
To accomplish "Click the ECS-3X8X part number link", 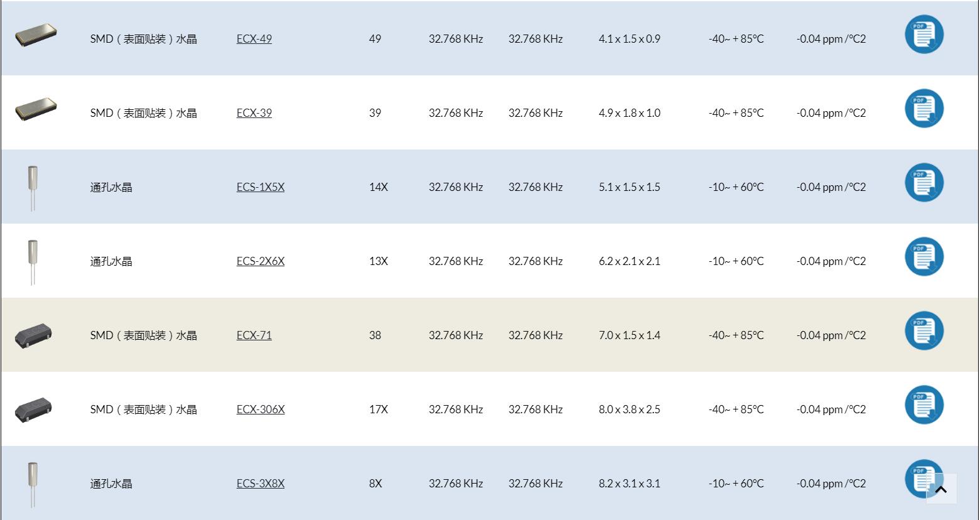I will [261, 484].
